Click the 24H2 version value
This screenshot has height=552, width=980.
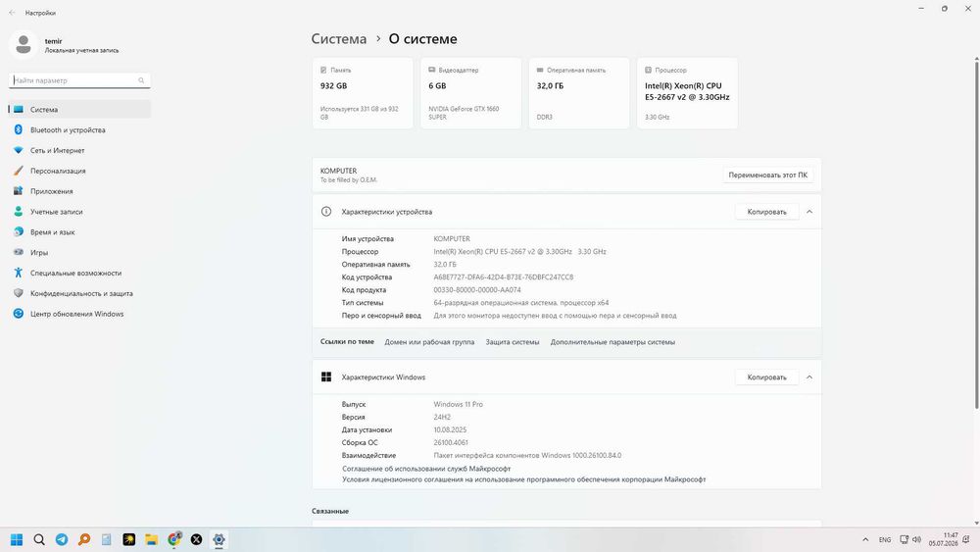(442, 417)
